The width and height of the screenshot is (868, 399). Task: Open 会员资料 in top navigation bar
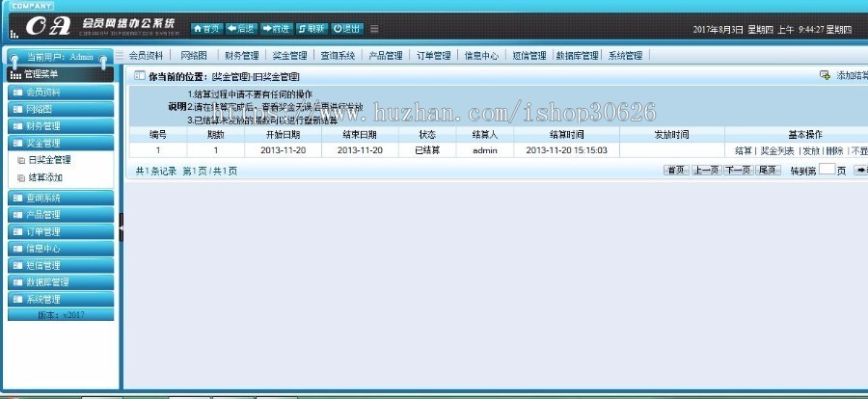pyautogui.click(x=147, y=55)
